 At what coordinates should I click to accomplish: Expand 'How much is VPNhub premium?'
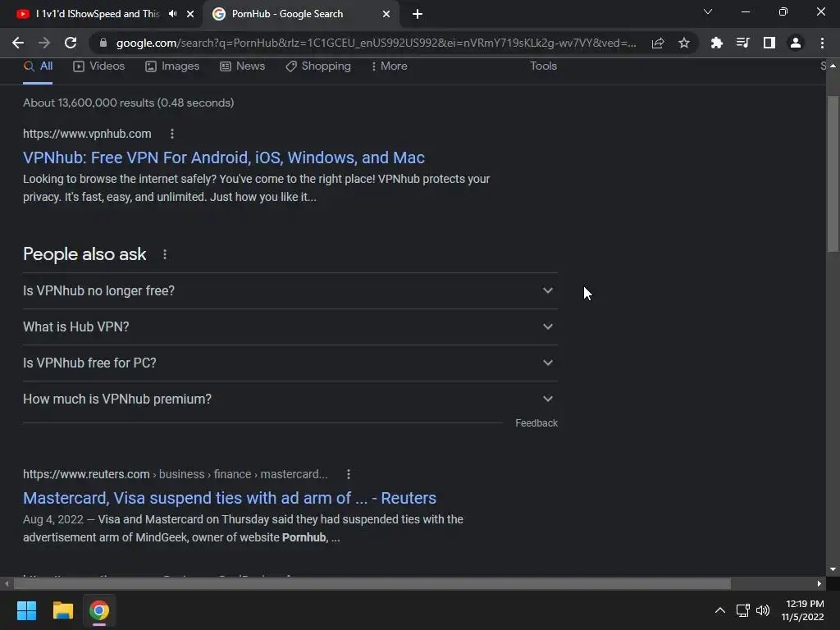(x=290, y=399)
